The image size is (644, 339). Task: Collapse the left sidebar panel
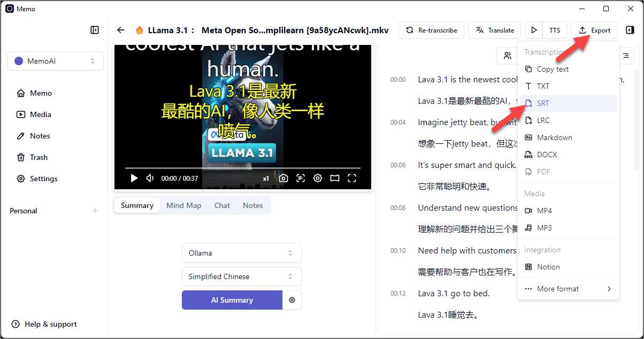95,30
